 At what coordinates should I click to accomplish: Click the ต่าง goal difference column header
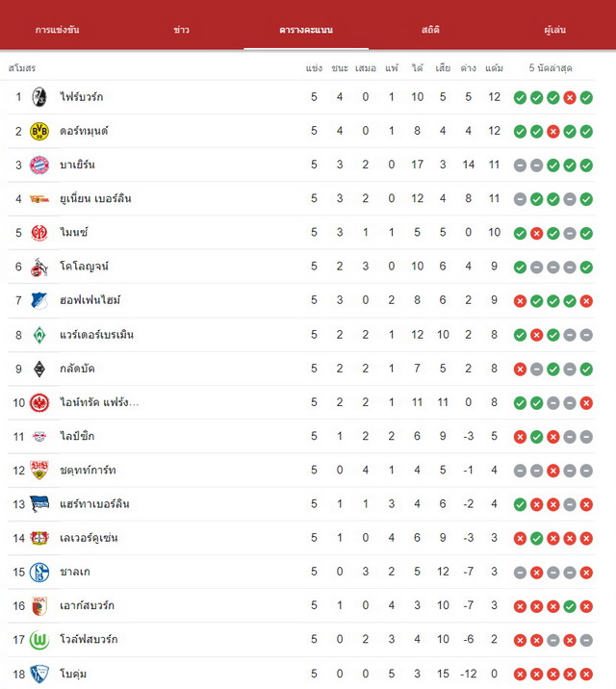(469, 68)
